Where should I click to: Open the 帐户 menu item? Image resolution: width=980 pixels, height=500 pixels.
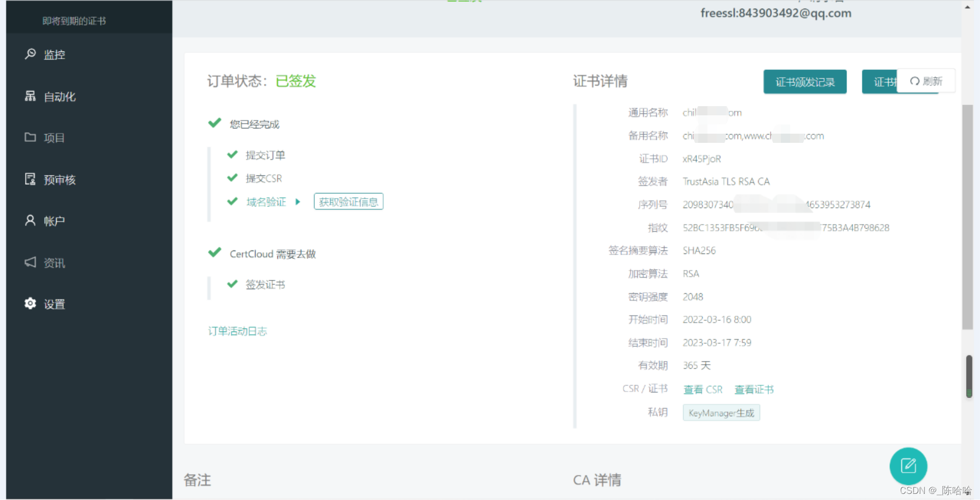pyautogui.click(x=54, y=221)
